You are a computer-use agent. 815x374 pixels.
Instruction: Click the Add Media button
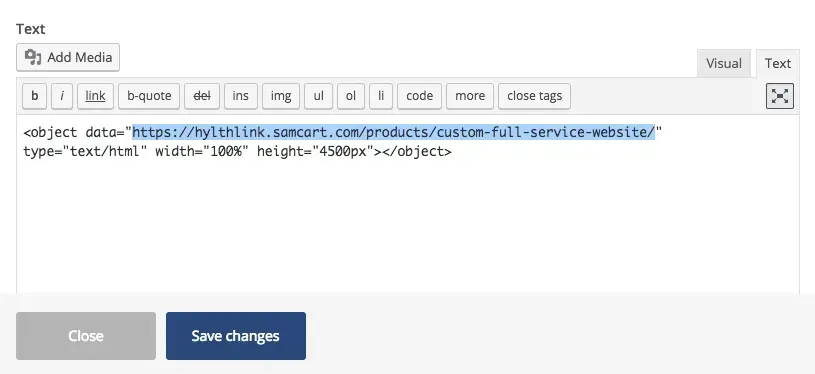(x=68, y=57)
